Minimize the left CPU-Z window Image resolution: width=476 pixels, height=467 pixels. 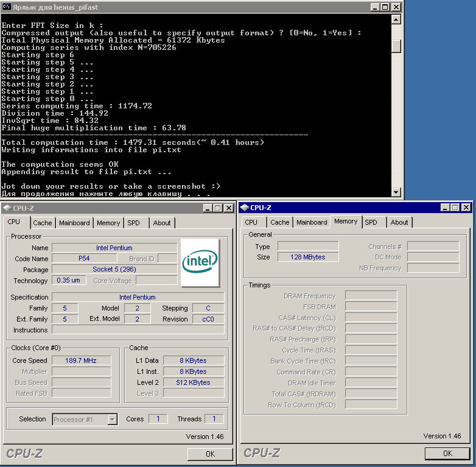(x=208, y=208)
